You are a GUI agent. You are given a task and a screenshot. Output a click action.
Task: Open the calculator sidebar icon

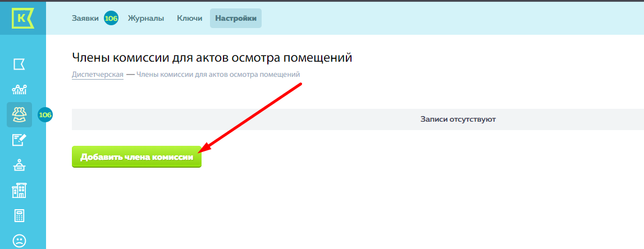[19, 216]
